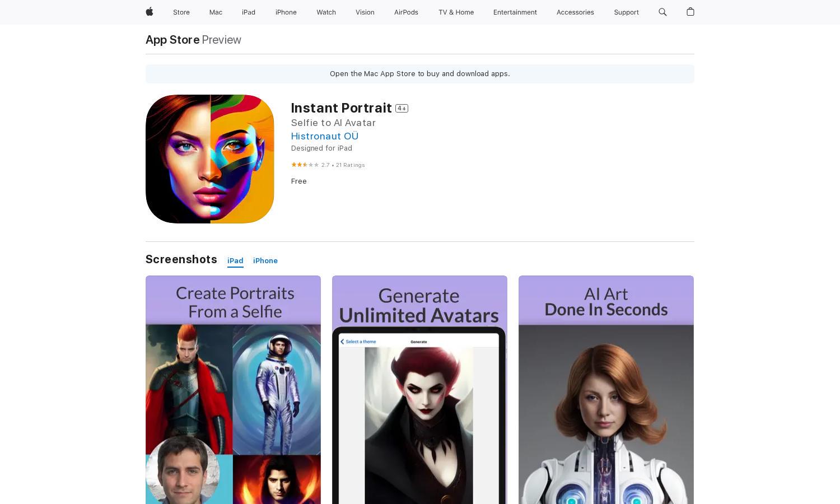
Task: Click the Instant Portrait title text
Action: 341,108
